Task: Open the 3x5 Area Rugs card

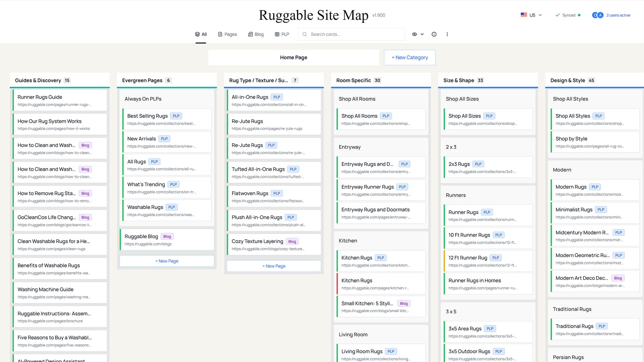Action: [x=488, y=332]
